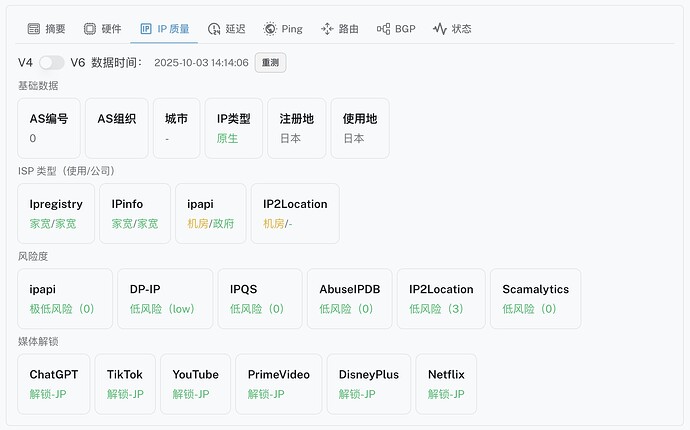
Task: Select the IP 质量 tab
Action: pos(164,29)
